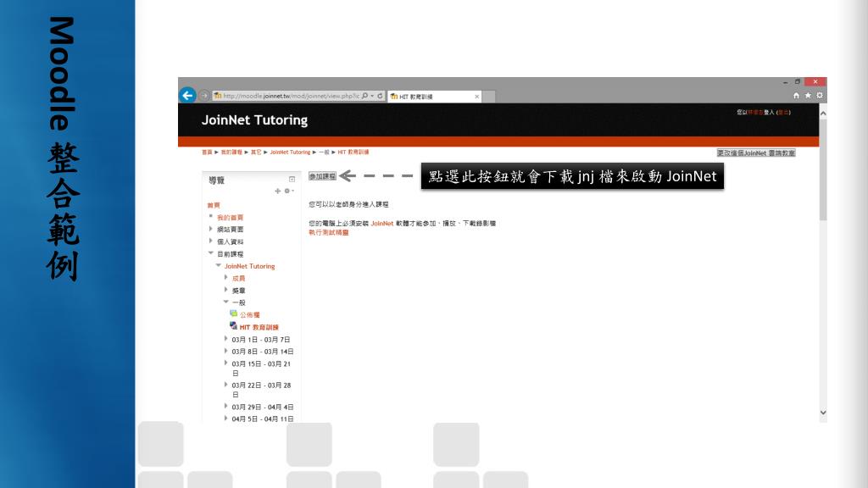Click the 首頁 breadcrumb link
The width and height of the screenshot is (868, 488).
click(207, 152)
